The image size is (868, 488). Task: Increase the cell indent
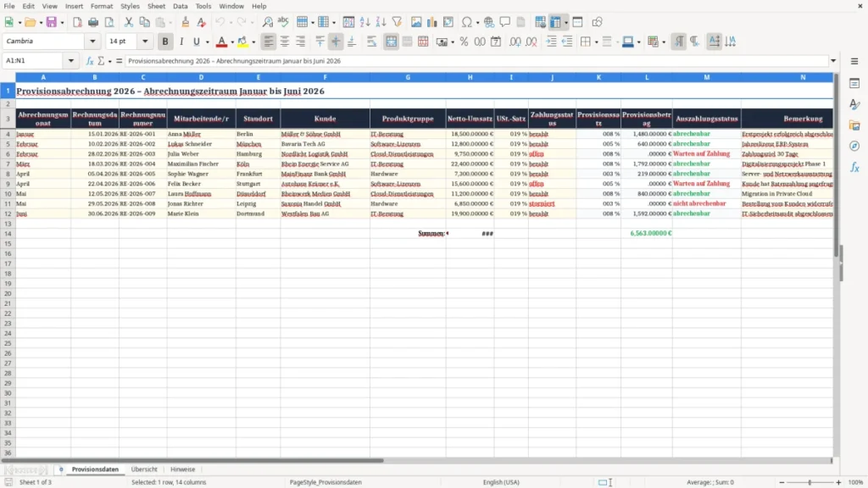click(x=551, y=42)
